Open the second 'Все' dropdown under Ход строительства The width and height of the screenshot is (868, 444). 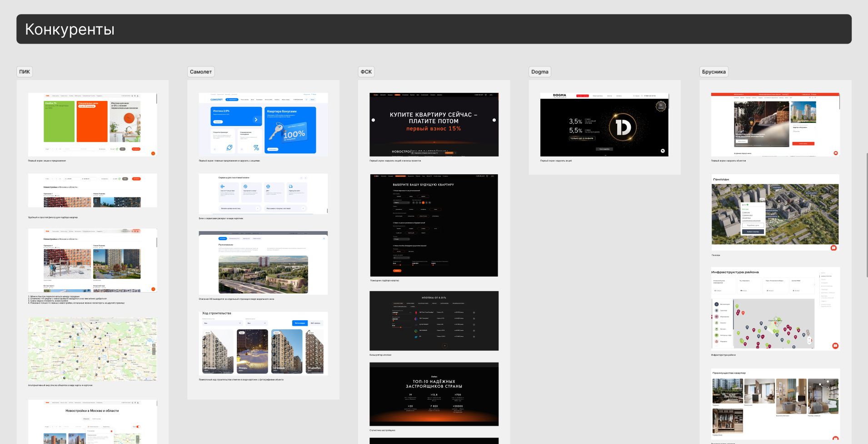[256, 323]
